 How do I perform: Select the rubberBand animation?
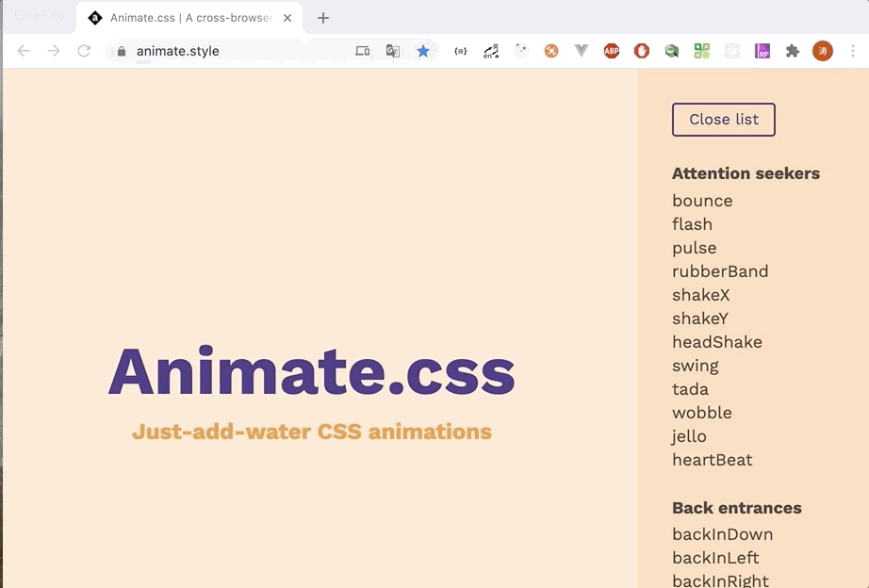coord(720,271)
